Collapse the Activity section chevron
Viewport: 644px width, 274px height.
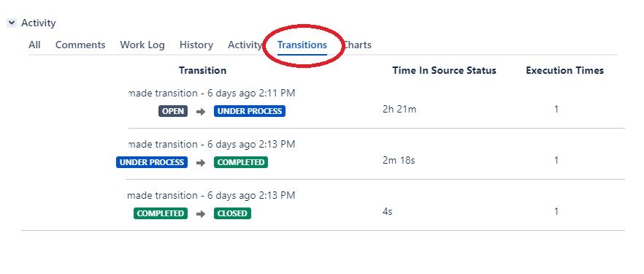(x=12, y=23)
